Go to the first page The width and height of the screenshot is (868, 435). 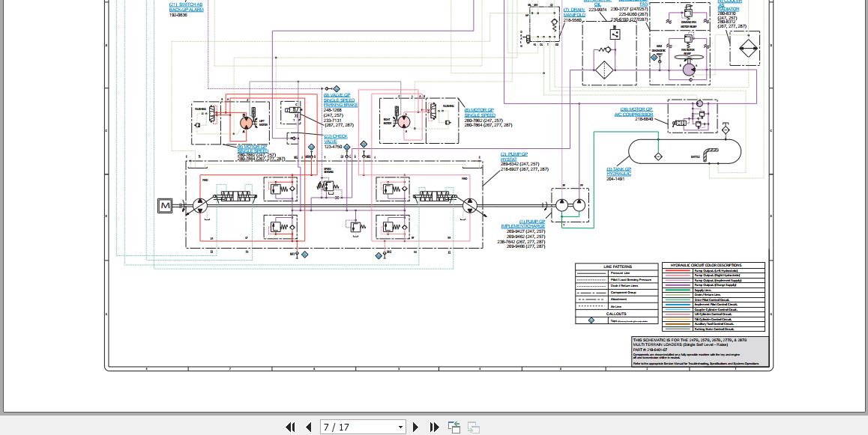290,427
